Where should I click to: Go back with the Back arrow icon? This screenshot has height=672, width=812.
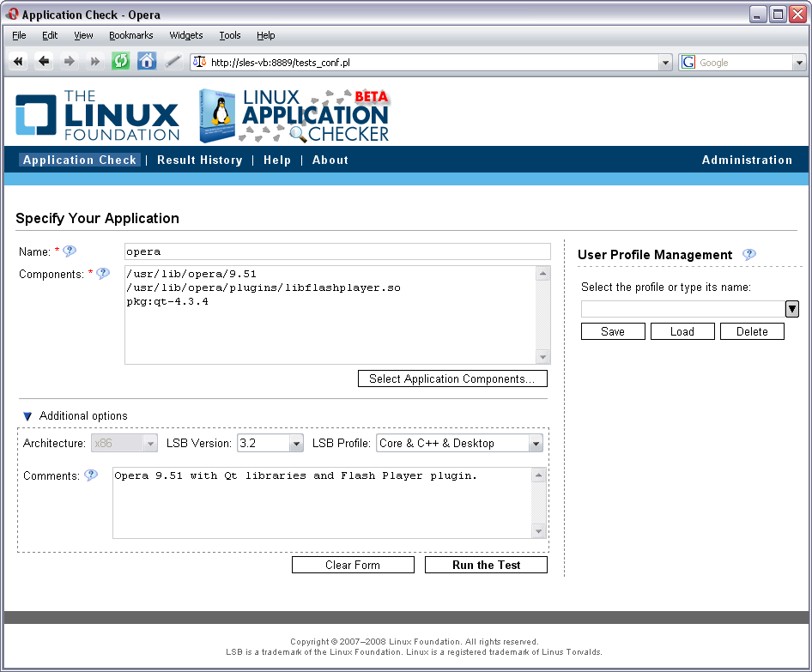[x=44, y=62]
